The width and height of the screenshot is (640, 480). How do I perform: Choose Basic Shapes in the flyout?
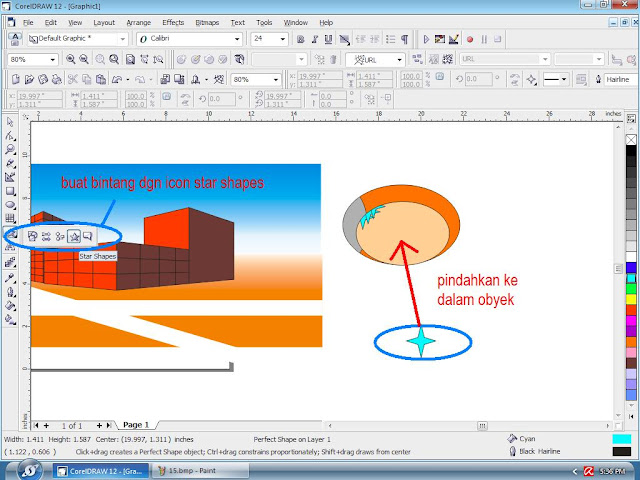(32, 236)
